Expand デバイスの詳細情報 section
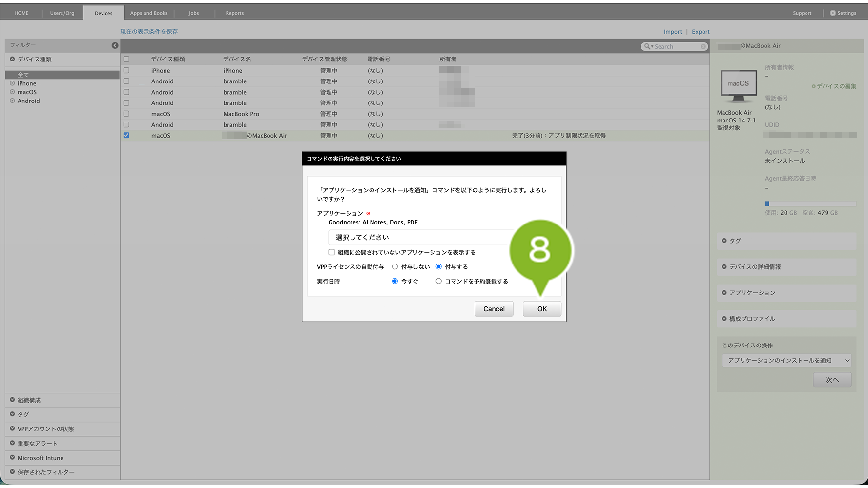This screenshot has height=488, width=868. click(786, 267)
